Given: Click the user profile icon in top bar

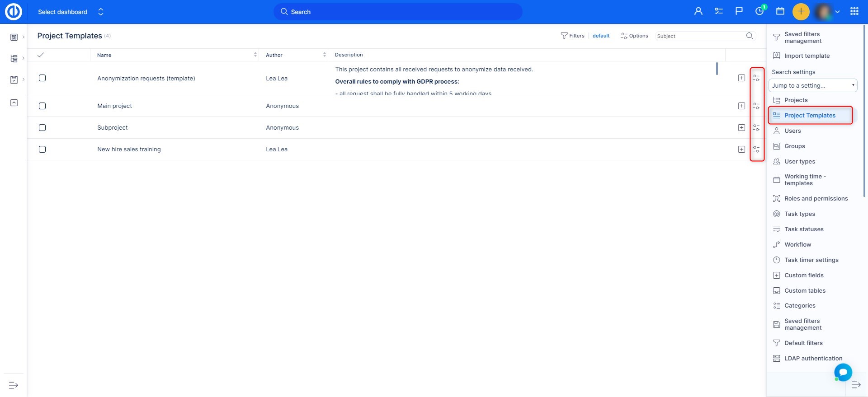Looking at the screenshot, I should [x=698, y=12].
